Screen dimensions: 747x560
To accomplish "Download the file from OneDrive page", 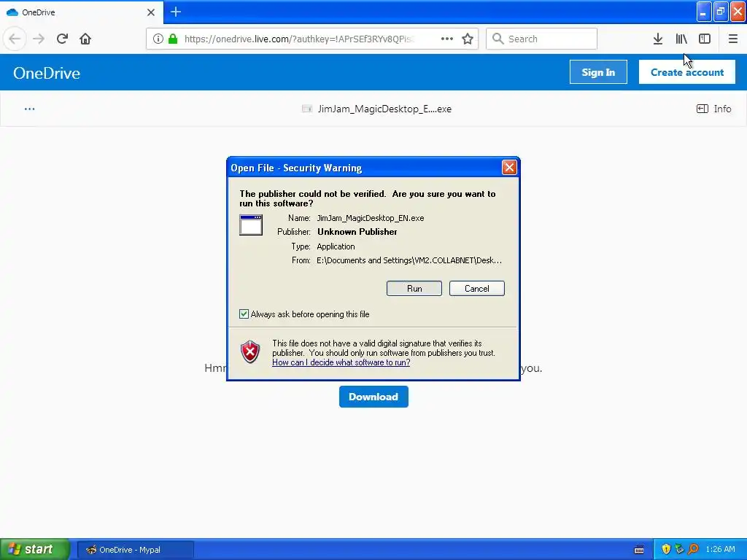I will point(373,397).
